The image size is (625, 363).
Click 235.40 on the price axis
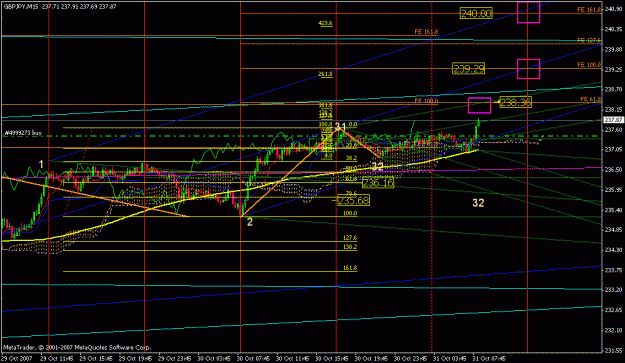point(613,210)
